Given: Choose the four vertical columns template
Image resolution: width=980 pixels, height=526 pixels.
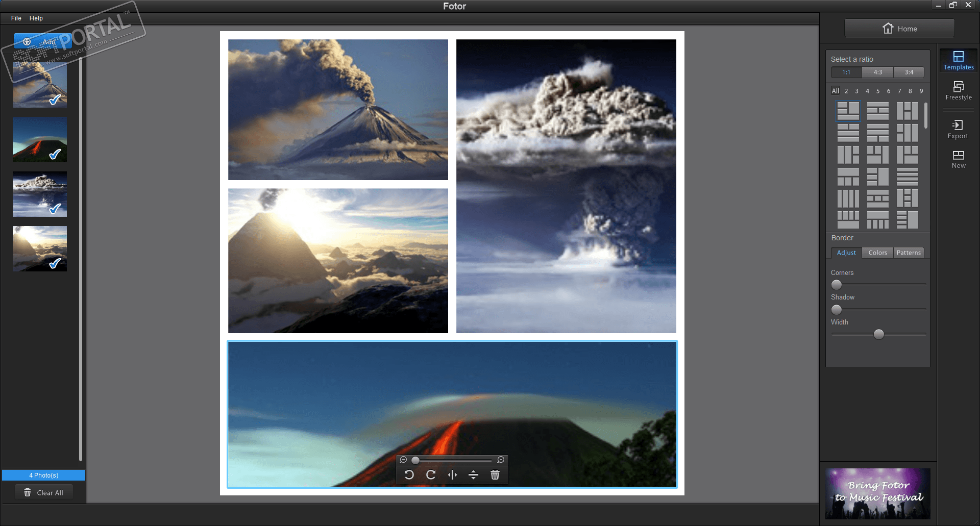Looking at the screenshot, I should coord(848,198).
